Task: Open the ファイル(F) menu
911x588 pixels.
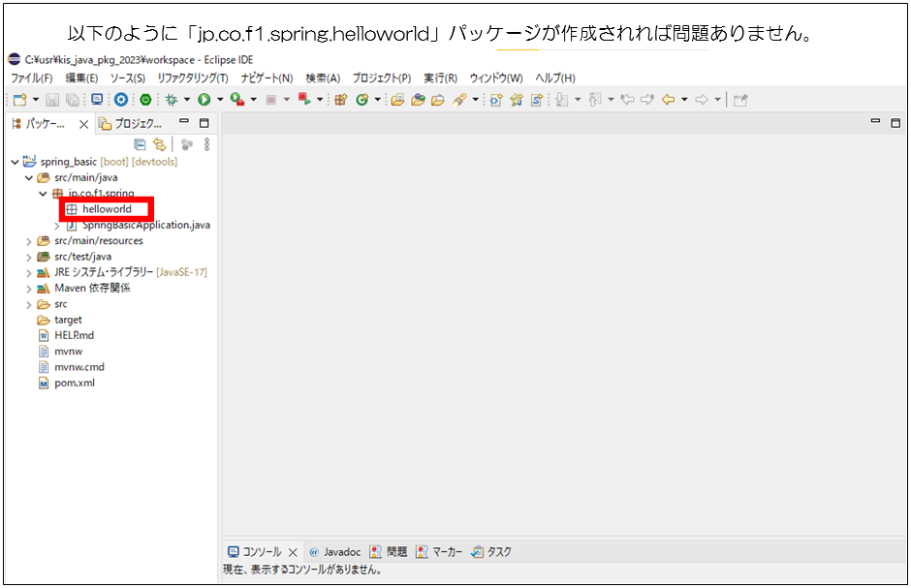Action: (x=31, y=77)
